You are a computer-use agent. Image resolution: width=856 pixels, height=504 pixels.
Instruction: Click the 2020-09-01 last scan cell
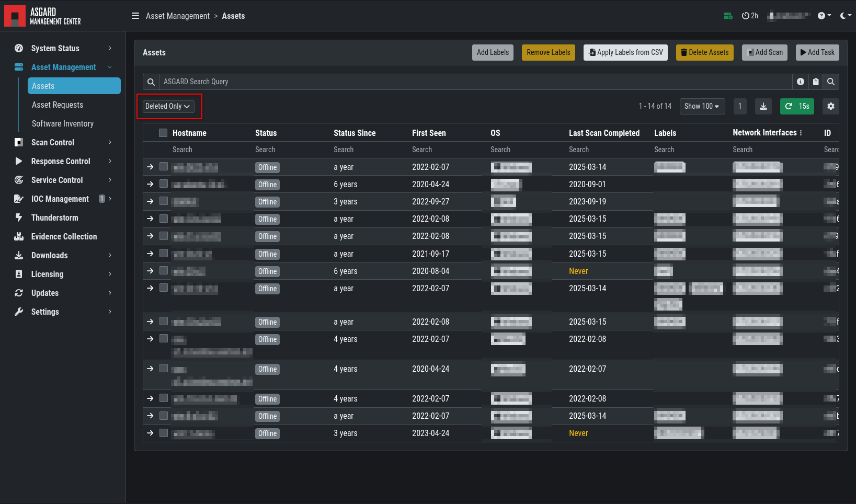[x=587, y=184]
